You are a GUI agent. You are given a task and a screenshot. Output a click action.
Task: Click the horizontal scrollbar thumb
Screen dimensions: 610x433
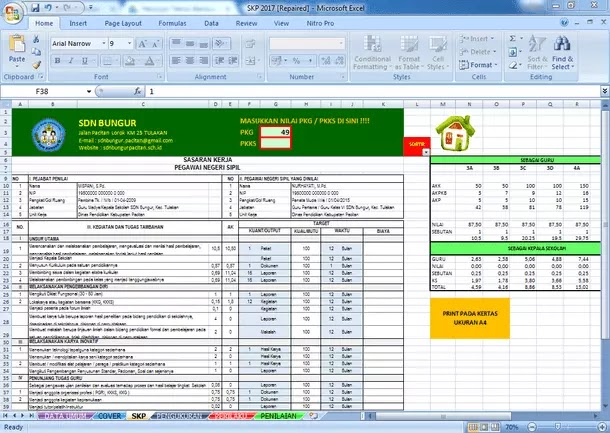click(443, 416)
